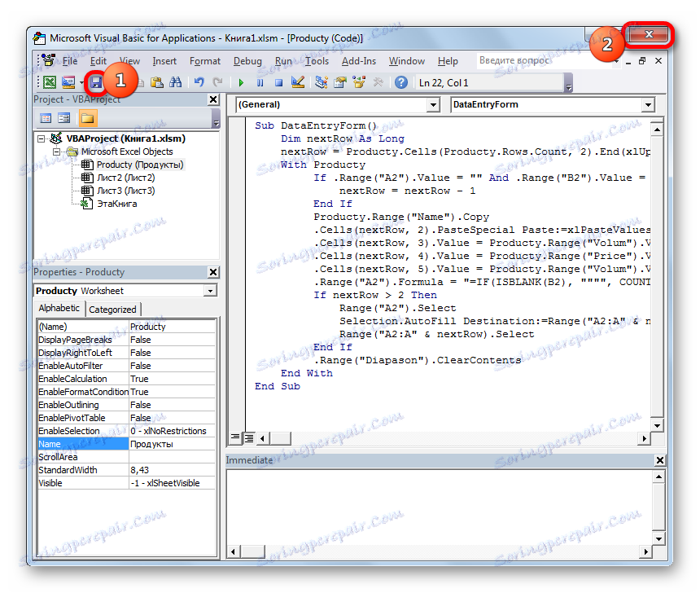Stop execution with the Reset square icon
Image resolution: width=700 pixels, height=593 pixels.
pyautogui.click(x=278, y=82)
